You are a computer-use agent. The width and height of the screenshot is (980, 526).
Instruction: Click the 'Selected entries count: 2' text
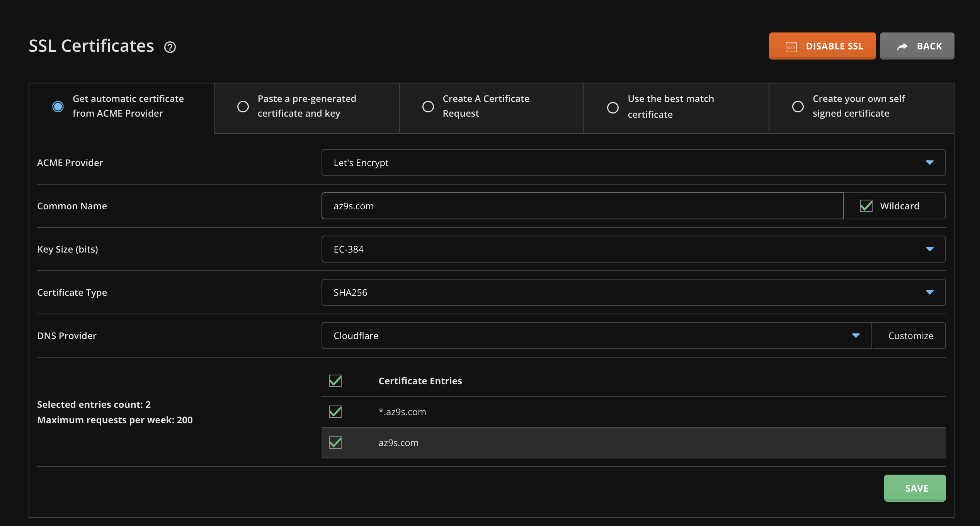coord(94,404)
